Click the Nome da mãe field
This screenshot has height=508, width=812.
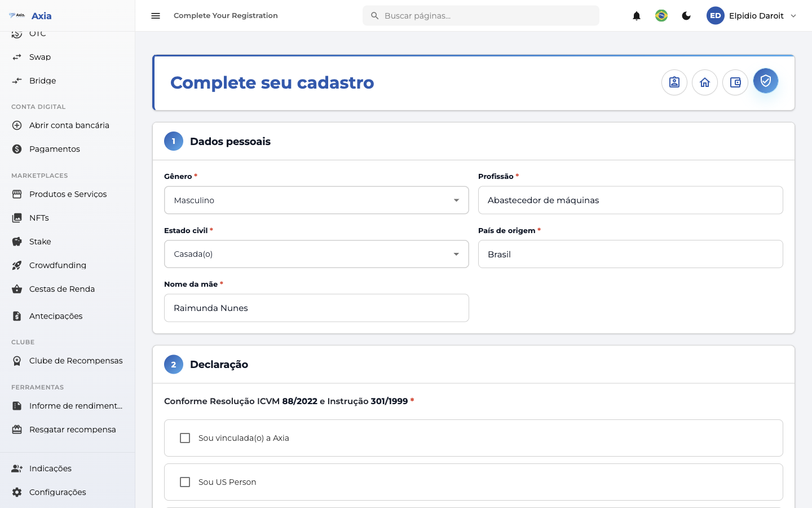point(316,308)
